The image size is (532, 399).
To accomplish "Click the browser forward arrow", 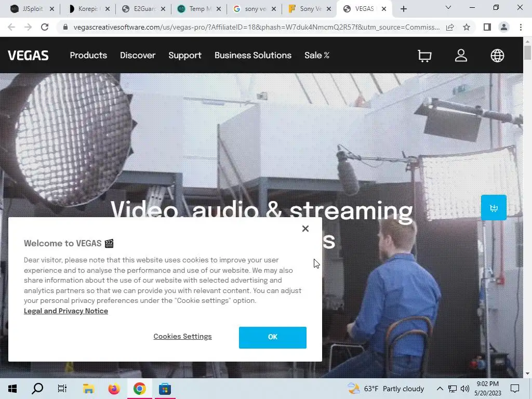I will [28, 27].
